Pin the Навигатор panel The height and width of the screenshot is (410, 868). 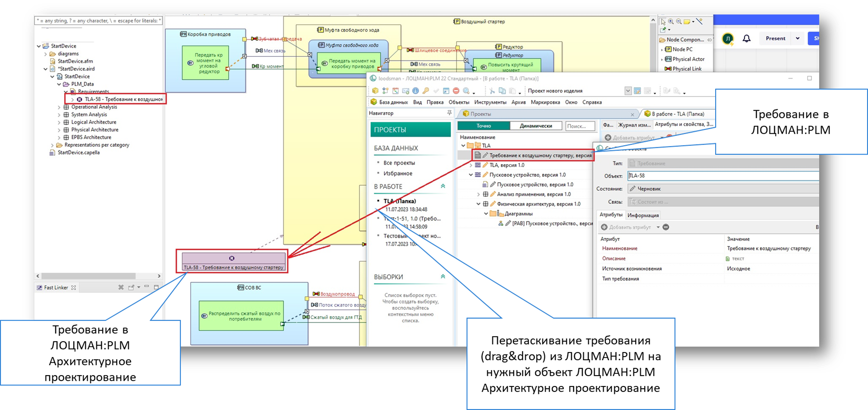pos(449,113)
